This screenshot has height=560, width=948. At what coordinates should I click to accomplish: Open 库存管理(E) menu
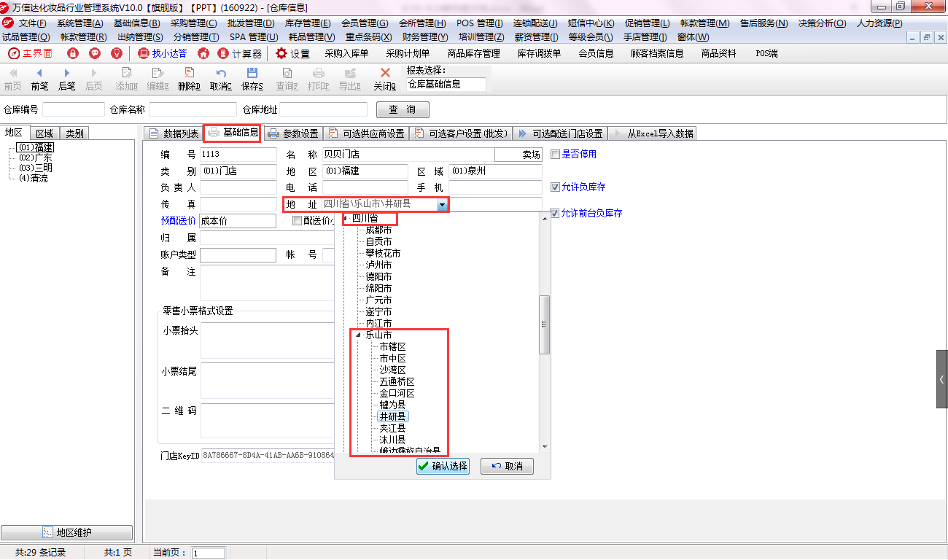[308, 23]
